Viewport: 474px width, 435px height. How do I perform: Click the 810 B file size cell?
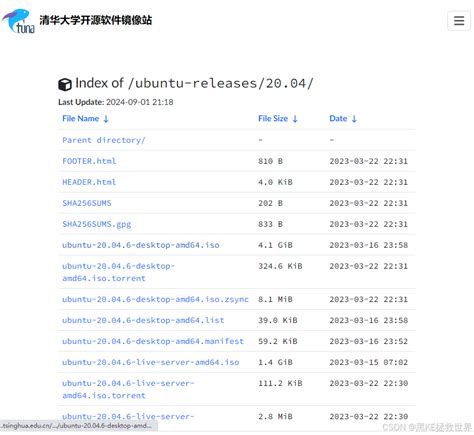pyautogui.click(x=270, y=161)
